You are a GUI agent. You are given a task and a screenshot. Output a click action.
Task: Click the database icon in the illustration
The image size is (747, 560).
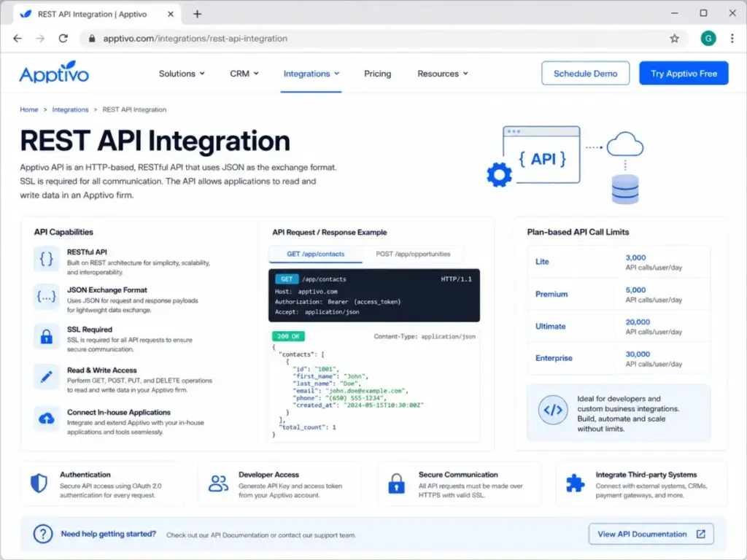pos(625,189)
